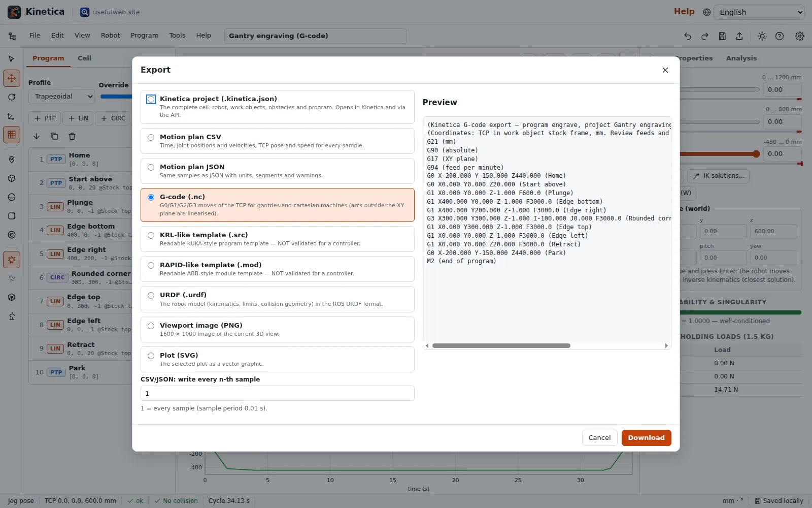Viewport: 812px width, 508px height.
Task: Open the File menu
Action: coord(35,36)
